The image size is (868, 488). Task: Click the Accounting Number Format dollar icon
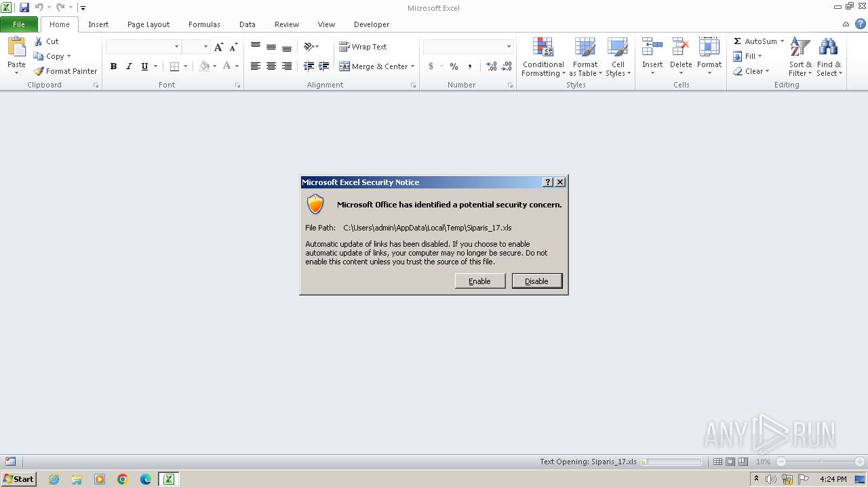[431, 66]
